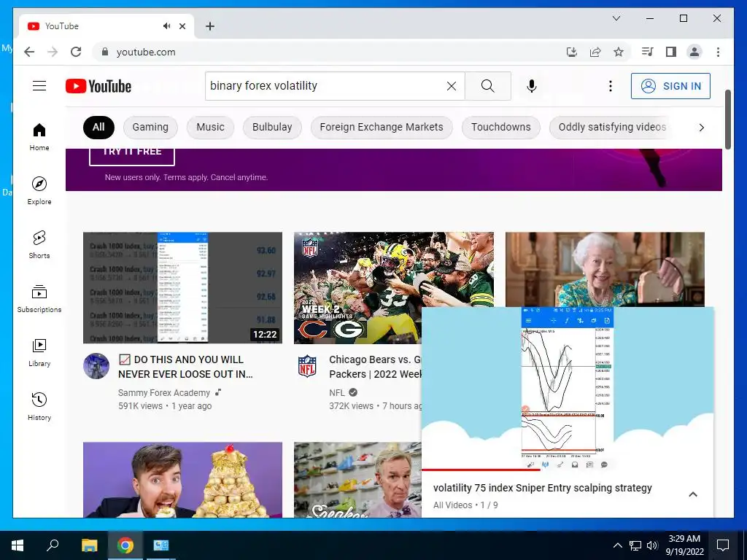Click the share page icon
Image resolution: width=747 pixels, height=560 pixels.
click(x=595, y=52)
